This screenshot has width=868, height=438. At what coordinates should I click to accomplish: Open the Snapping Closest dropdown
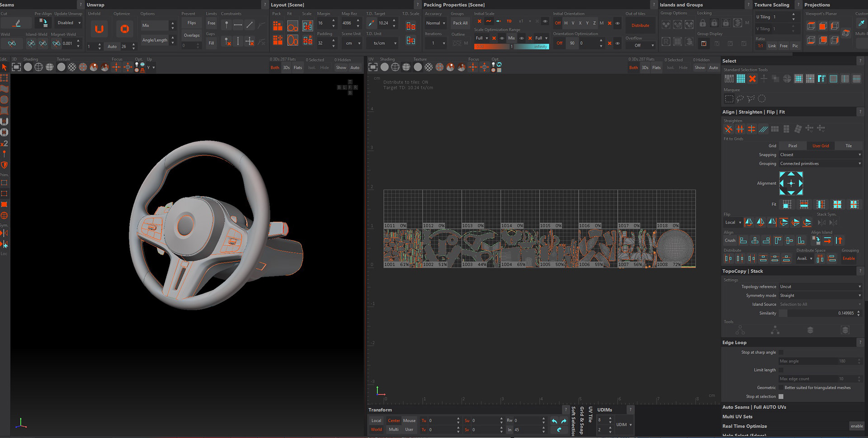[x=820, y=155]
